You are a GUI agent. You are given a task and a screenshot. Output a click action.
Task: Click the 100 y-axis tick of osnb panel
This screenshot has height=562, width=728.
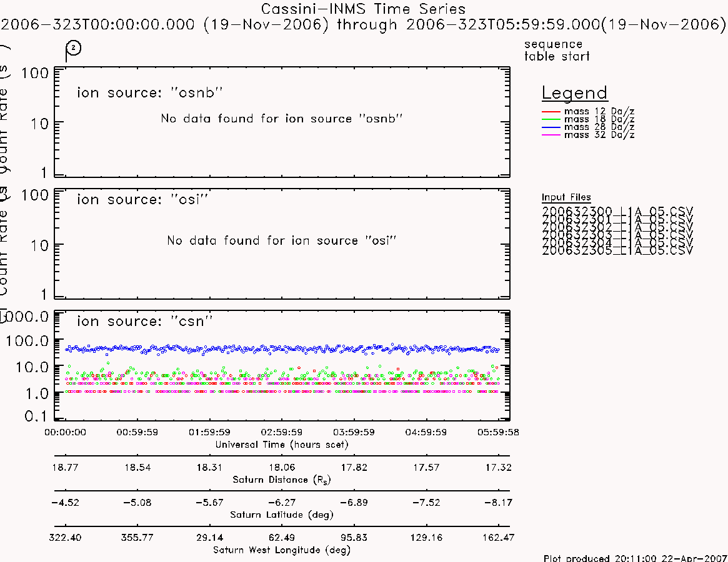[35, 73]
